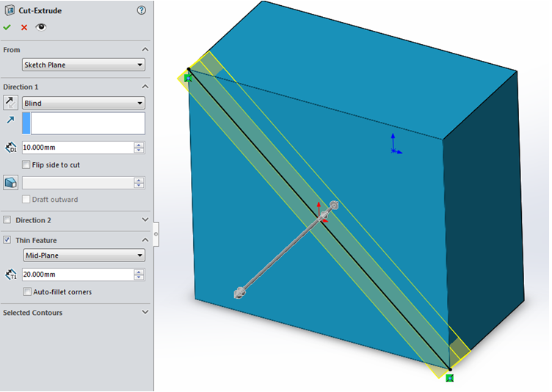Click the Reverse Direction button
This screenshot has width=552, height=392.
pos(10,103)
